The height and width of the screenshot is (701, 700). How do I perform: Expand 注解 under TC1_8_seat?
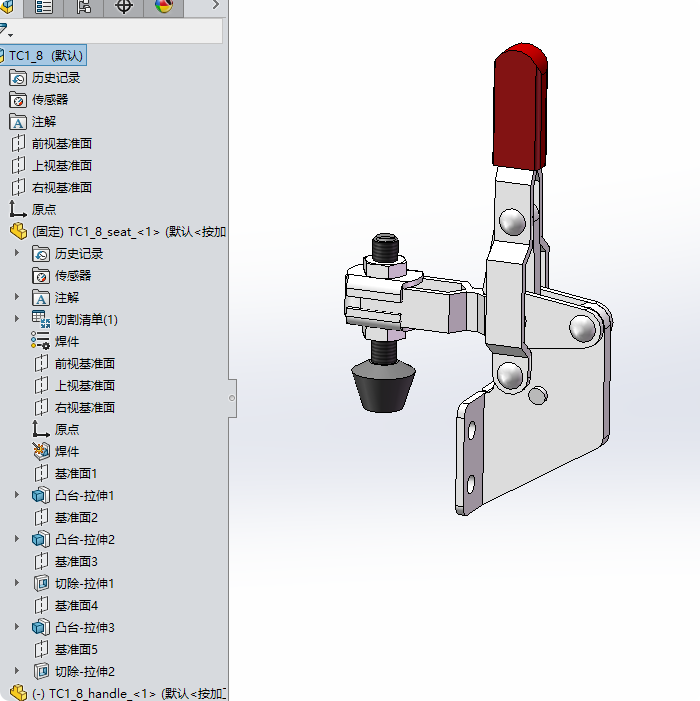pyautogui.click(x=17, y=297)
